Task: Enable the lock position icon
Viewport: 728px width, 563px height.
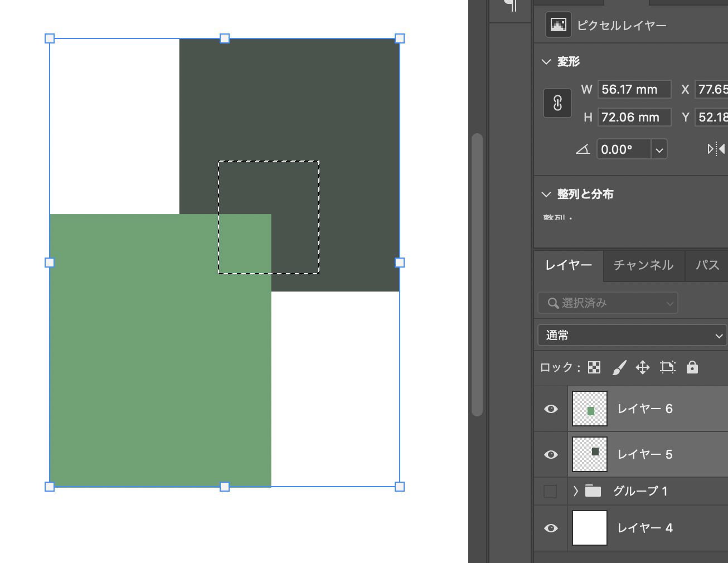Action: (x=643, y=367)
